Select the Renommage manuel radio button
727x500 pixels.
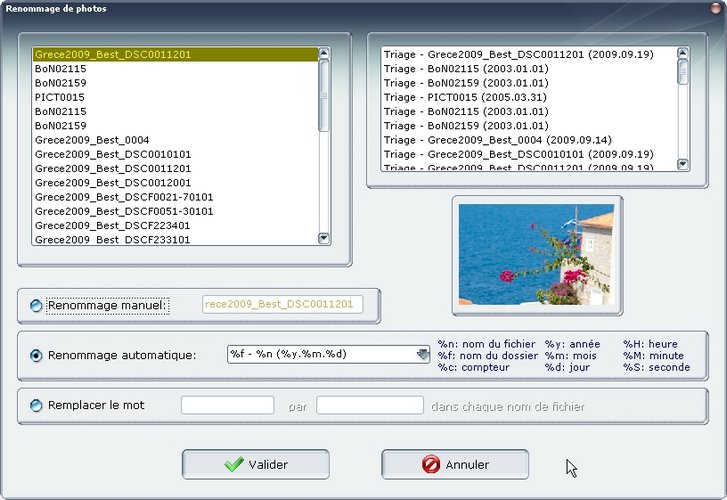point(37,306)
